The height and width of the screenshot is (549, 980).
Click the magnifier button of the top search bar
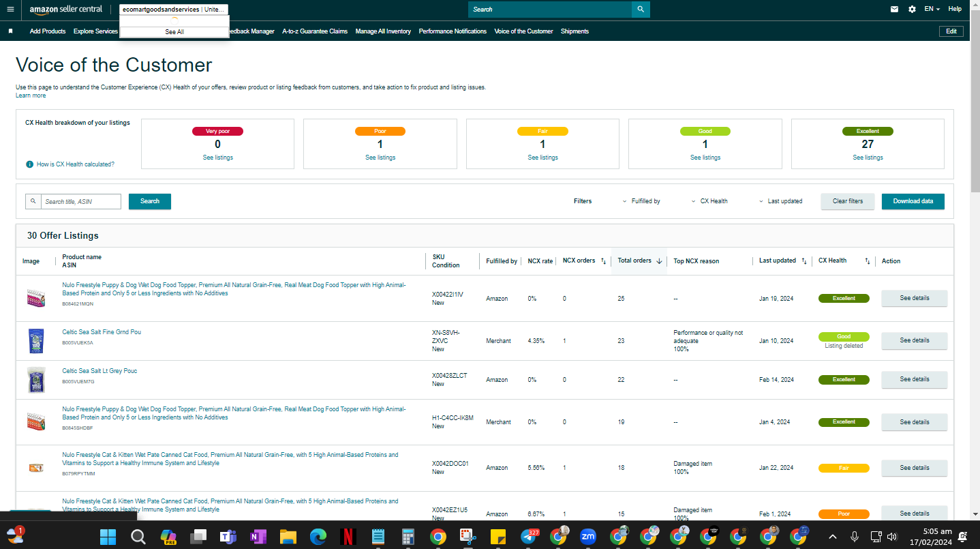pos(641,10)
